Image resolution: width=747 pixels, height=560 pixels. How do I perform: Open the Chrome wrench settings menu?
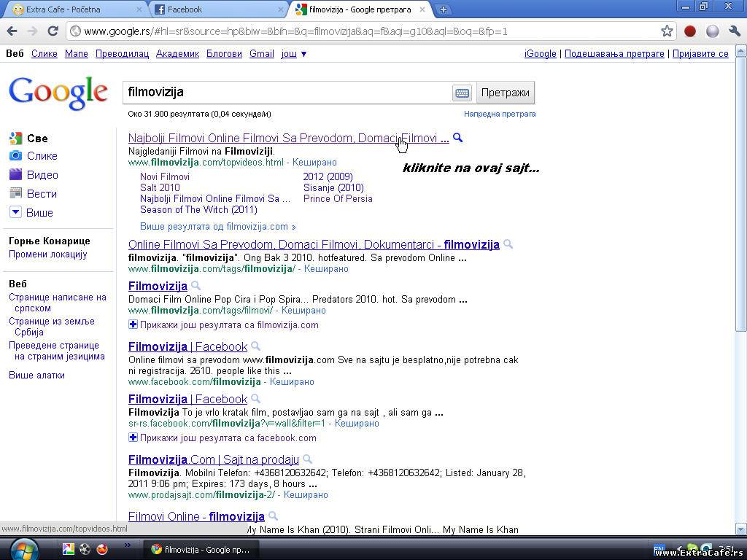pyautogui.click(x=734, y=31)
